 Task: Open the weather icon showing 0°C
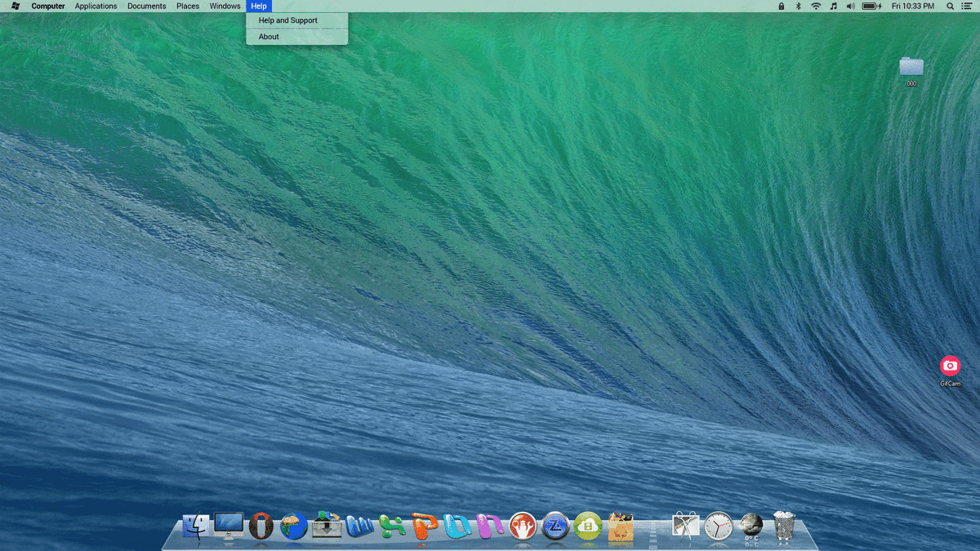(751, 527)
